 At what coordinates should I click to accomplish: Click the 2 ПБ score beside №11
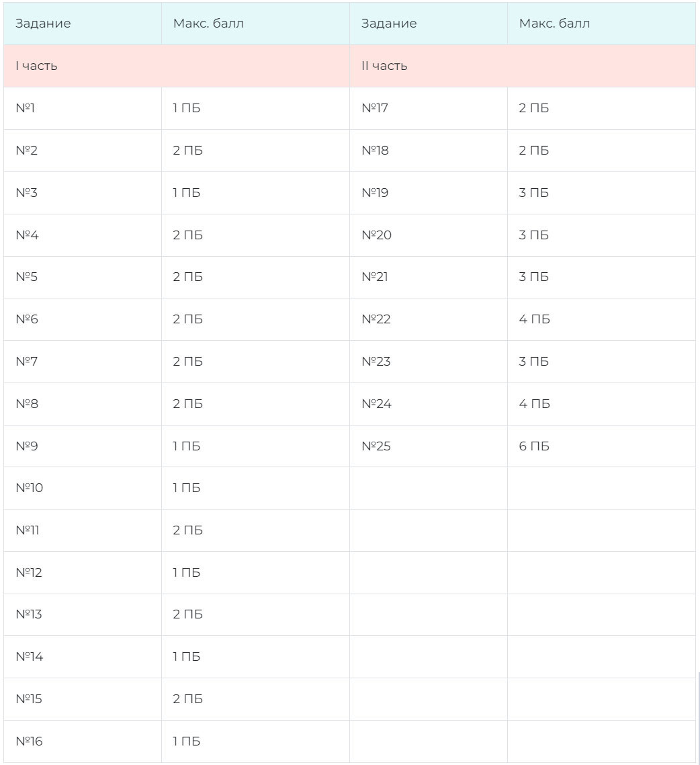click(x=187, y=530)
